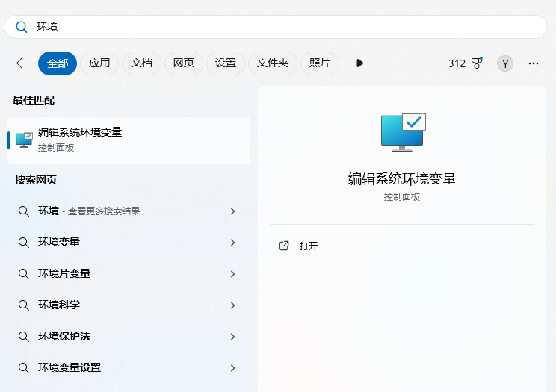Click the search magnifier icon in search box
The image size is (556, 392).
pyautogui.click(x=22, y=27)
